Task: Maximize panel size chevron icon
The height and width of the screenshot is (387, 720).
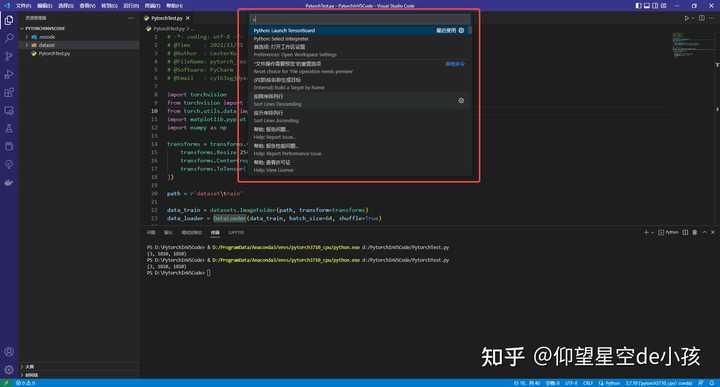Action: coord(704,233)
